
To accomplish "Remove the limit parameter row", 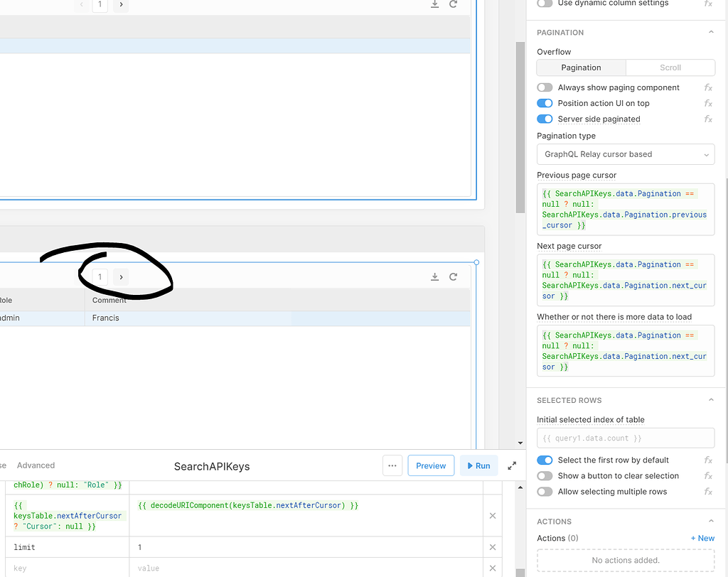I will [492, 547].
